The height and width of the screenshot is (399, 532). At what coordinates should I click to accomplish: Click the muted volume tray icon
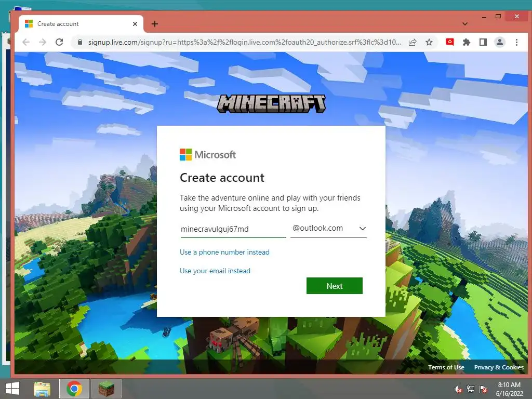[458, 389]
